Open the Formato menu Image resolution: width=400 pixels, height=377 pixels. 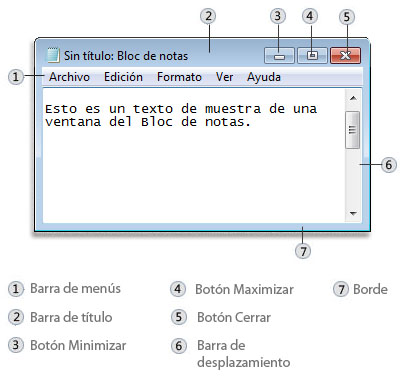[x=179, y=77]
